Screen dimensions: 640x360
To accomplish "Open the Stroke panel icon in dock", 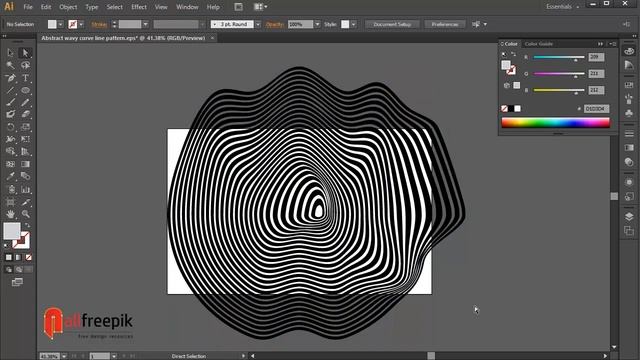I will pos(629,133).
